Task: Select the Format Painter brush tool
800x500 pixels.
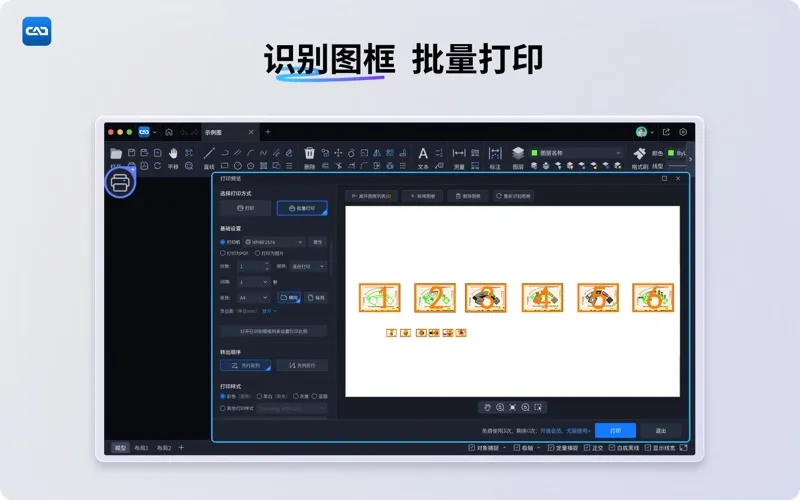Action: pos(639,153)
